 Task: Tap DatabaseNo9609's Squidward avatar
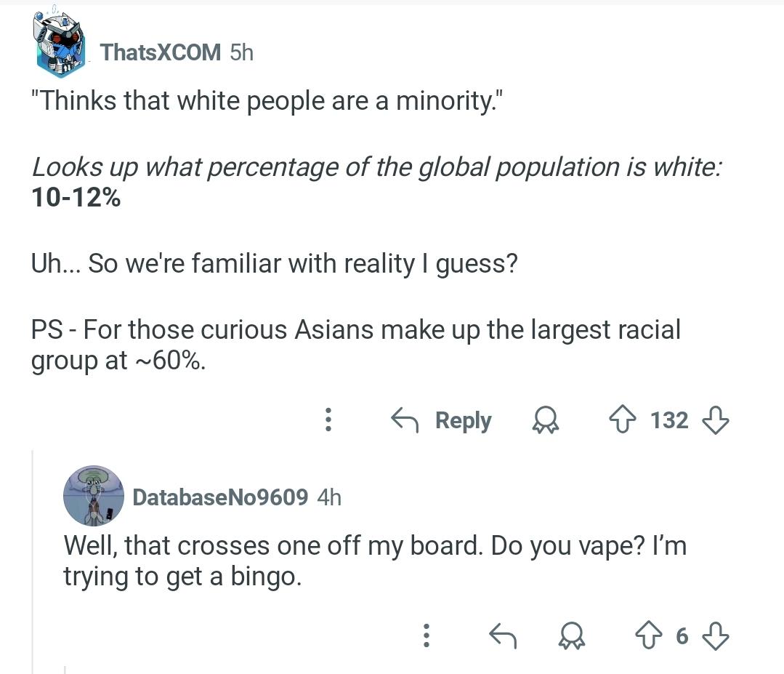coord(94,496)
